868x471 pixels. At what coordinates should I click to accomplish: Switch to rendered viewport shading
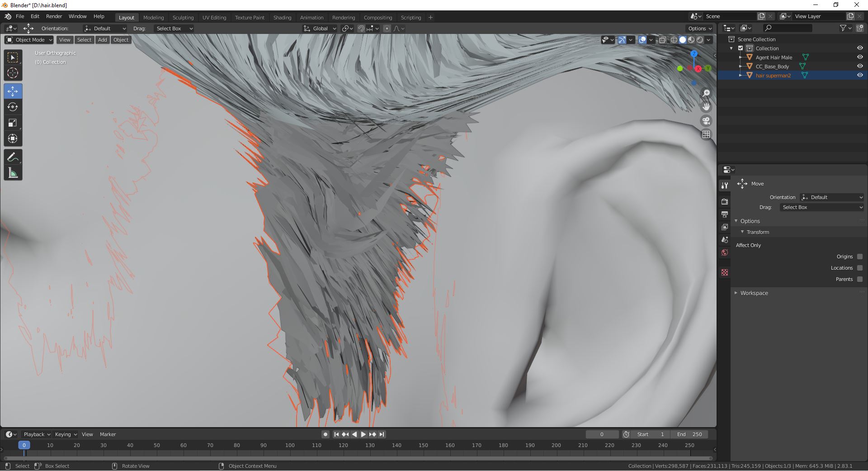point(700,40)
